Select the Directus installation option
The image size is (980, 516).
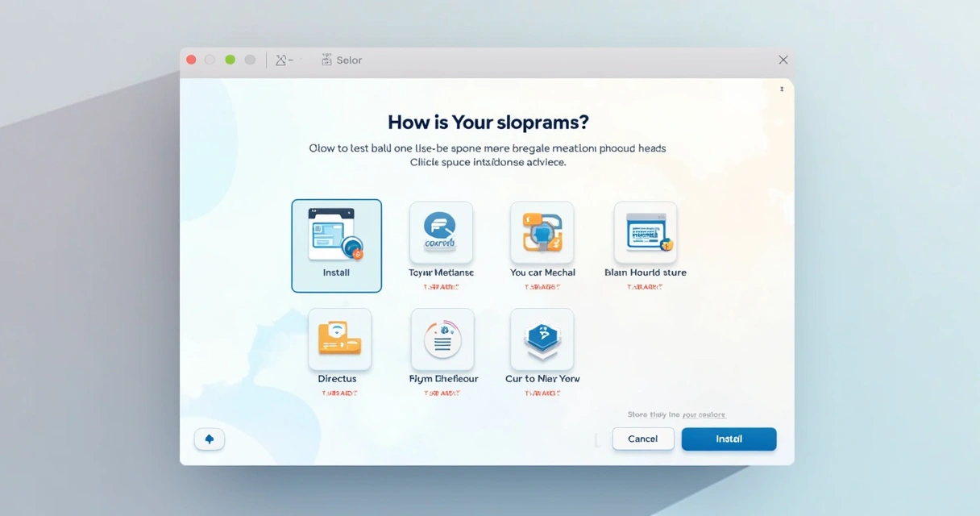pos(339,351)
